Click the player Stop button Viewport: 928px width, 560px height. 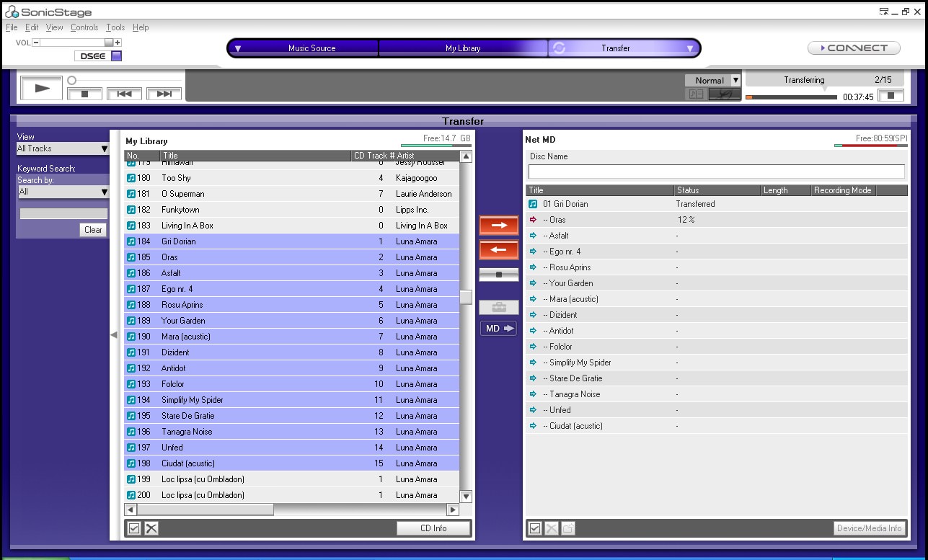coord(84,94)
